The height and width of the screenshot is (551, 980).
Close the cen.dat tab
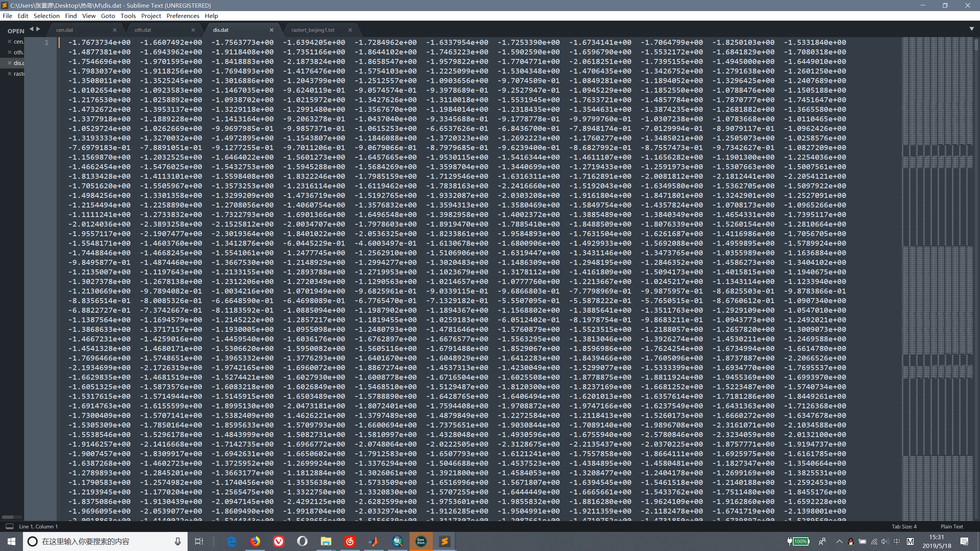coord(114,30)
